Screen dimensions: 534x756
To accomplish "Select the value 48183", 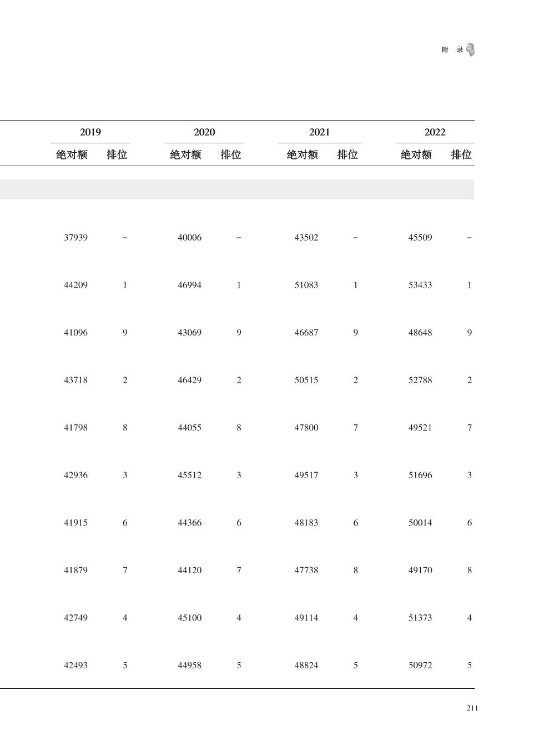I will [x=306, y=523].
